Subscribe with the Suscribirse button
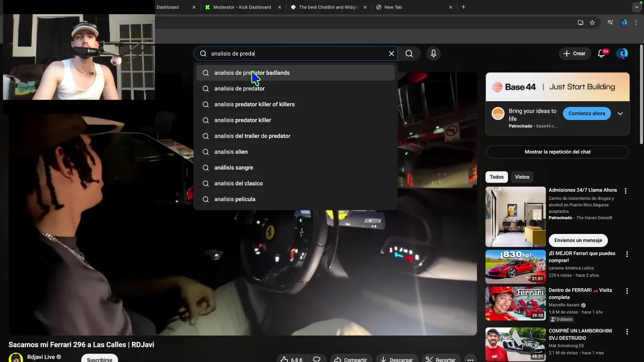The height and width of the screenshot is (362, 644). 100,359
